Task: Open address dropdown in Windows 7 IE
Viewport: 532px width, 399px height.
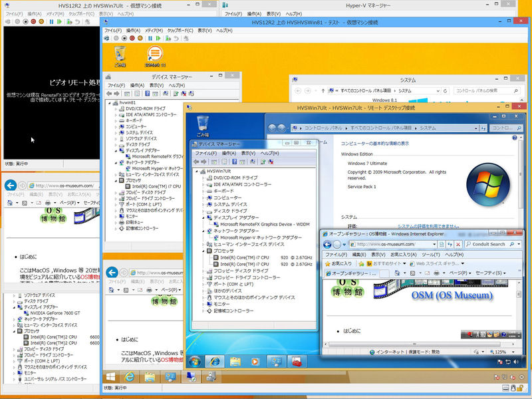Action: tap(434, 244)
